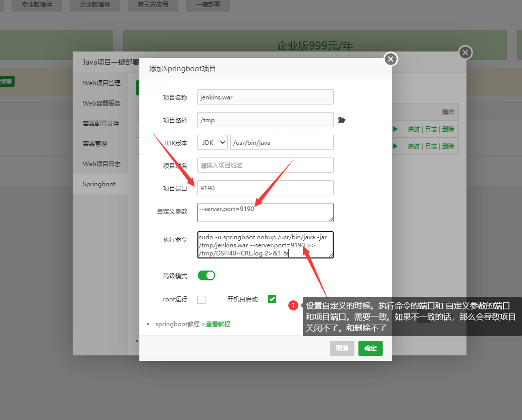The image size is (522, 420).
Task: Open Web项目日志 in sidebar
Action: click(100, 164)
